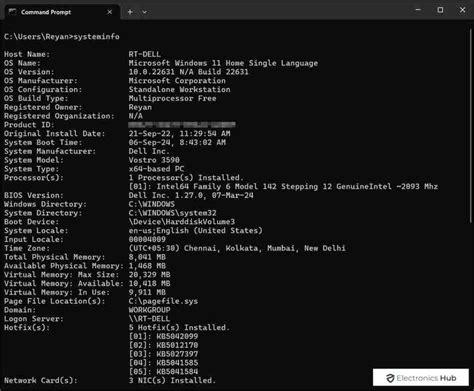
Task: Click 'Microsoft Windows 11 Home Single Language' text
Action: (x=223, y=63)
